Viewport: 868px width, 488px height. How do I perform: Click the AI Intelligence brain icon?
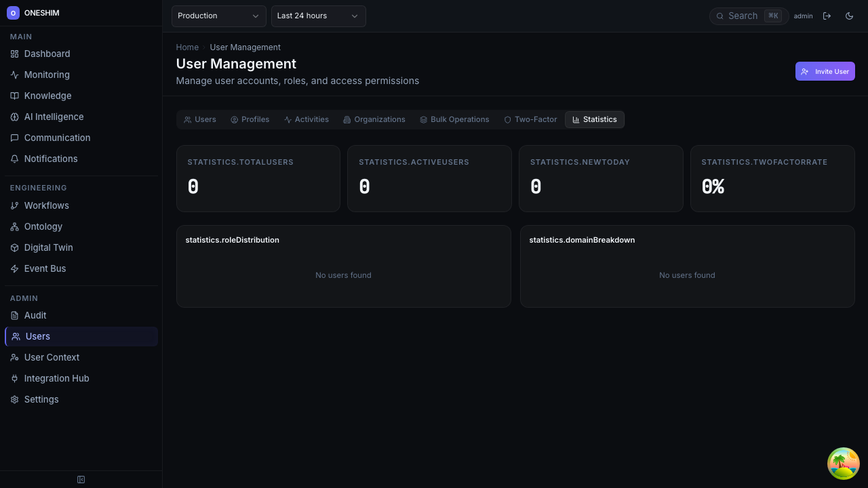tap(14, 117)
